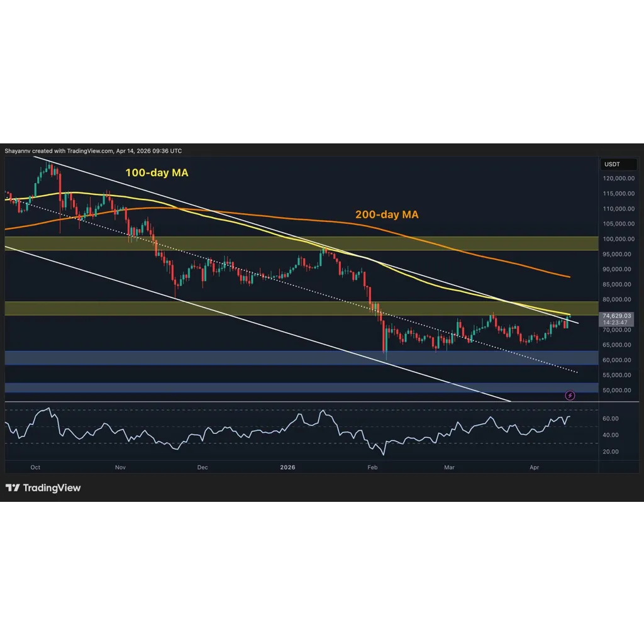Click the purple lightning bolt event icon
Screen dimensions: 644x644
click(x=570, y=396)
